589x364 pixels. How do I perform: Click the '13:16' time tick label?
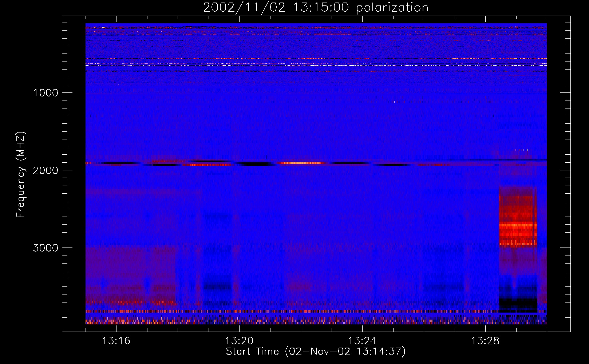coord(116,341)
